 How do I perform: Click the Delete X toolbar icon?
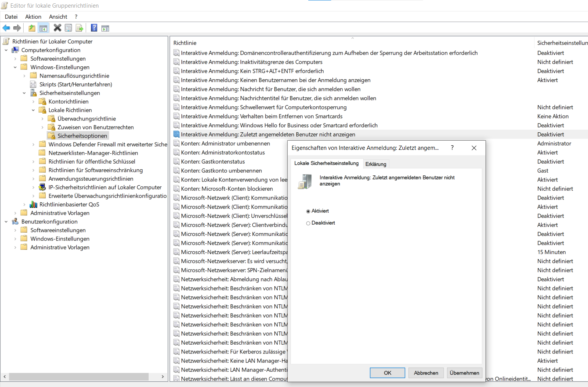(x=57, y=28)
